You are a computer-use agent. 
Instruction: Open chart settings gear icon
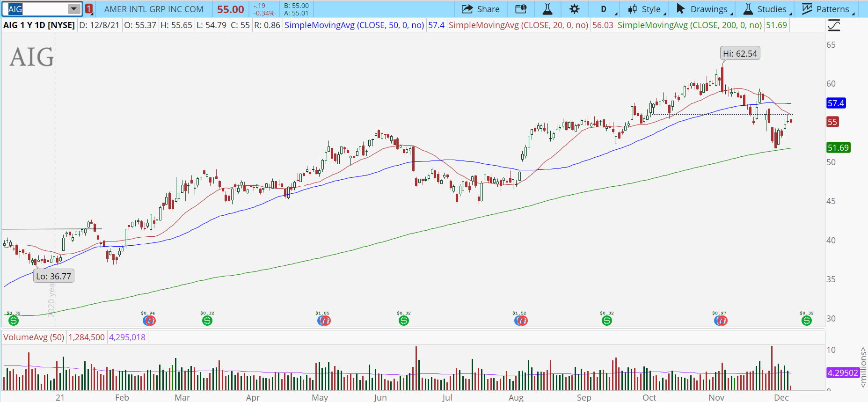tap(575, 9)
